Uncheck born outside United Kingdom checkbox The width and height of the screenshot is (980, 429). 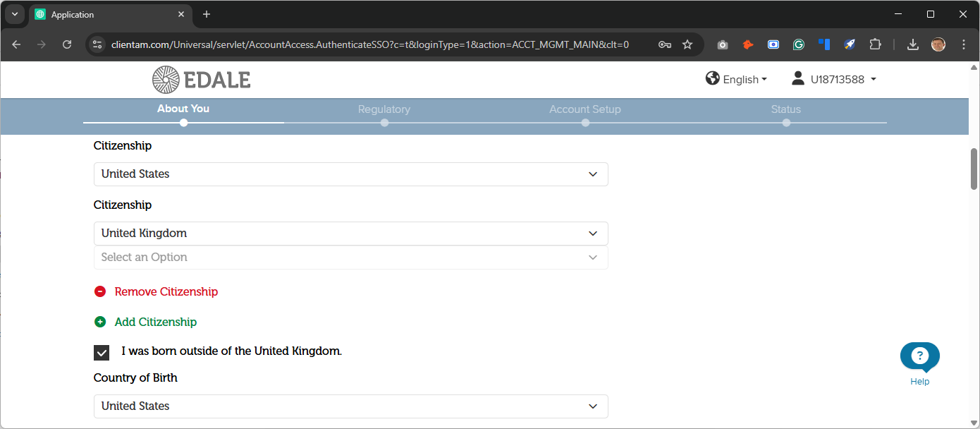click(x=102, y=352)
